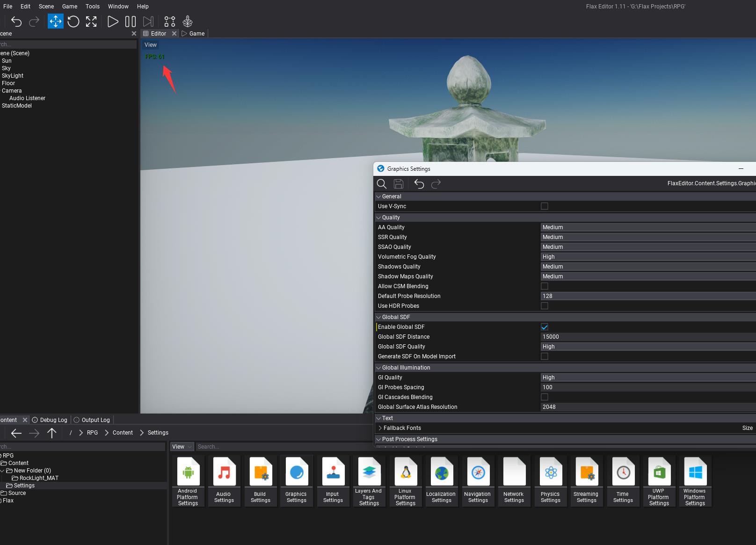Open the Tools menu
This screenshot has width=756, height=545.
point(93,7)
